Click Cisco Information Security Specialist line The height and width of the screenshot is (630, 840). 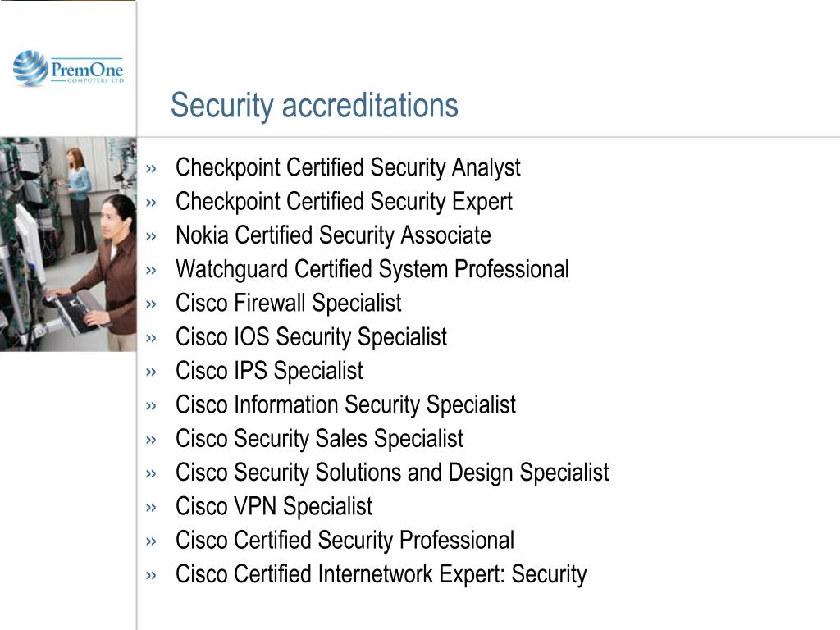[345, 405]
